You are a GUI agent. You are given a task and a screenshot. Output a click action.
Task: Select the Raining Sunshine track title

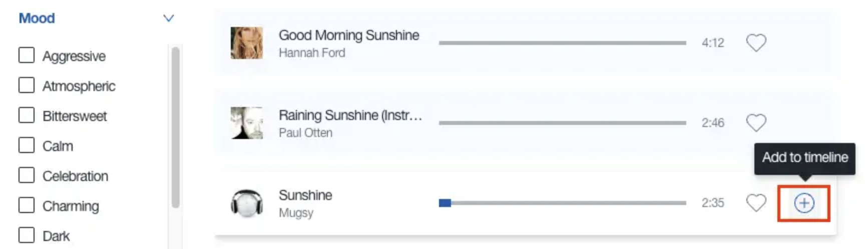point(350,115)
